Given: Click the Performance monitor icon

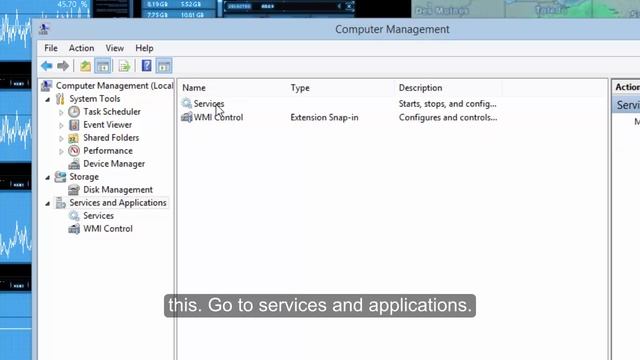Looking at the screenshot, I should 74,151.
